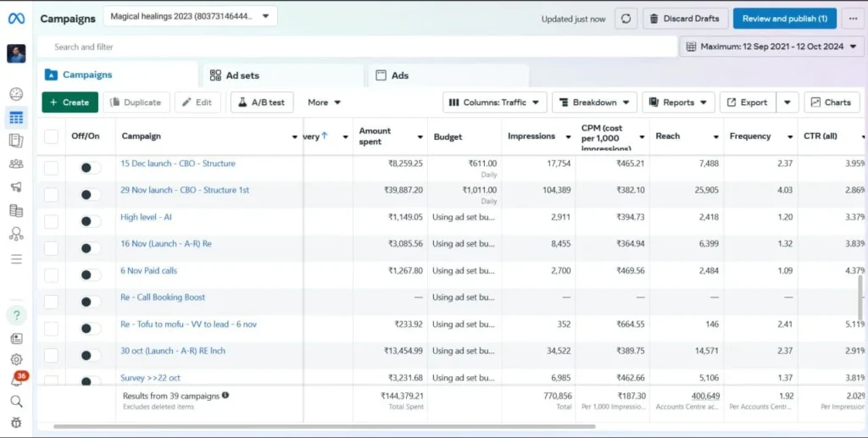
Task: Click the megaphone advertising settings icon
Action: pyautogui.click(x=16, y=187)
